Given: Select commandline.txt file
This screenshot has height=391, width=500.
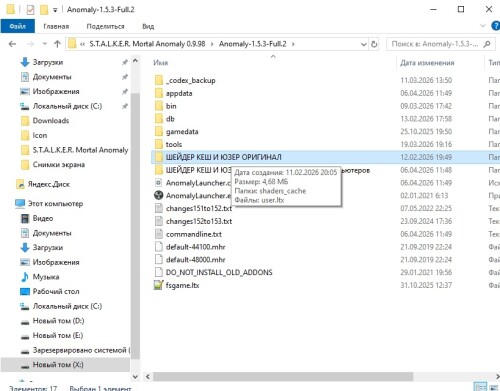Looking at the screenshot, I should coord(194,234).
